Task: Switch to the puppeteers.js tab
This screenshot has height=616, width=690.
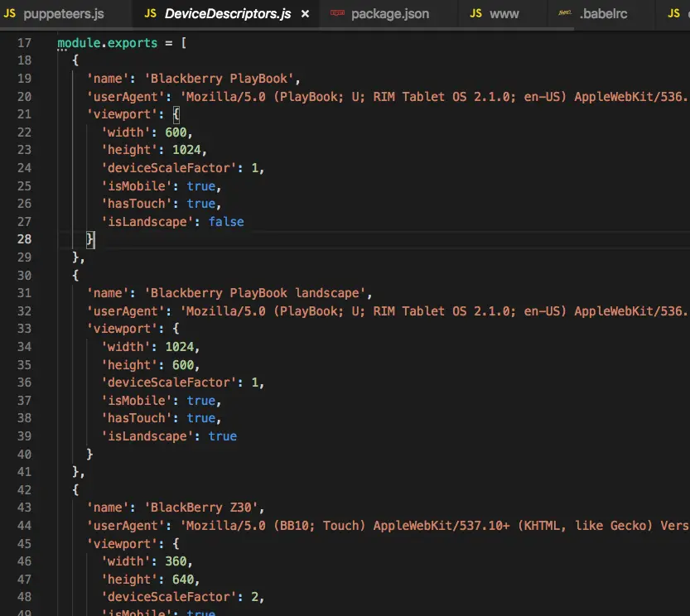Action: (x=64, y=13)
